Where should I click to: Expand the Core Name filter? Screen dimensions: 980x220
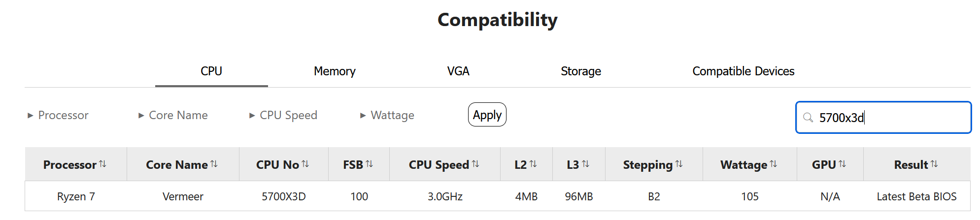173,115
